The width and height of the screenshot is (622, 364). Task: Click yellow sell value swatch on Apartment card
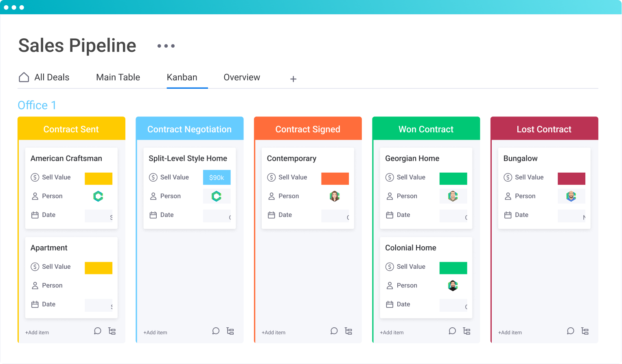tap(99, 268)
